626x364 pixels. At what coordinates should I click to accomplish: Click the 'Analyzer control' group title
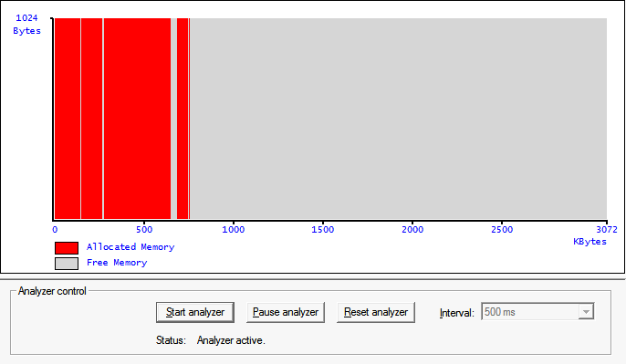click(52, 291)
